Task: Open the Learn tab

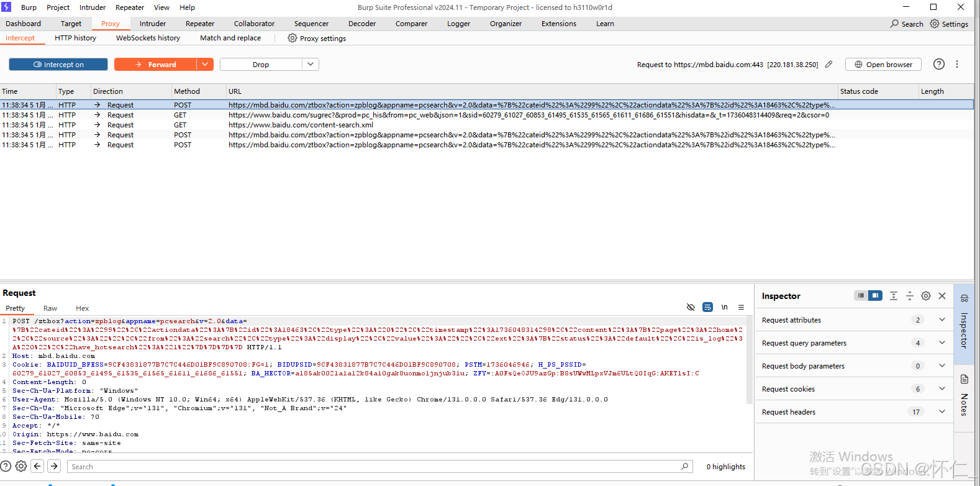Action: coord(605,24)
